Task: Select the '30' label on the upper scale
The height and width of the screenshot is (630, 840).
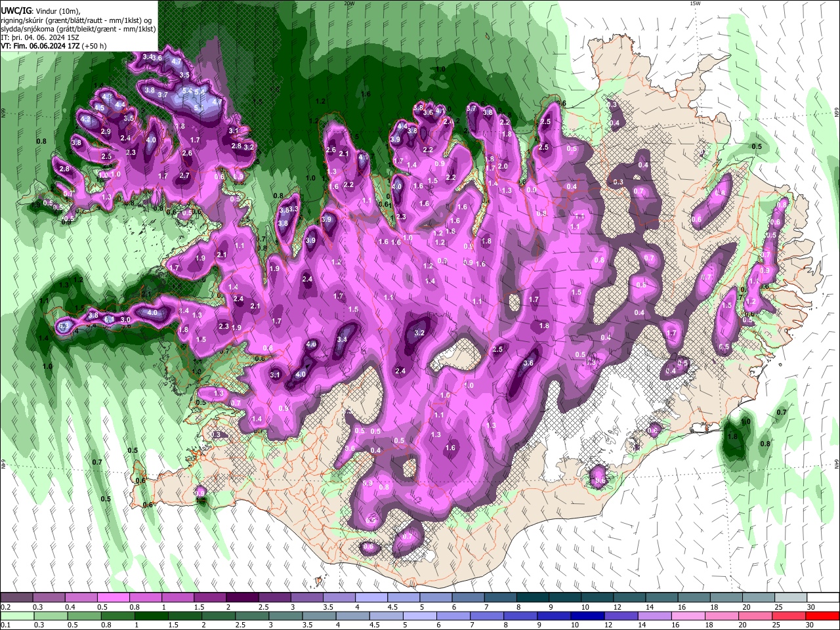Action: click(811, 607)
